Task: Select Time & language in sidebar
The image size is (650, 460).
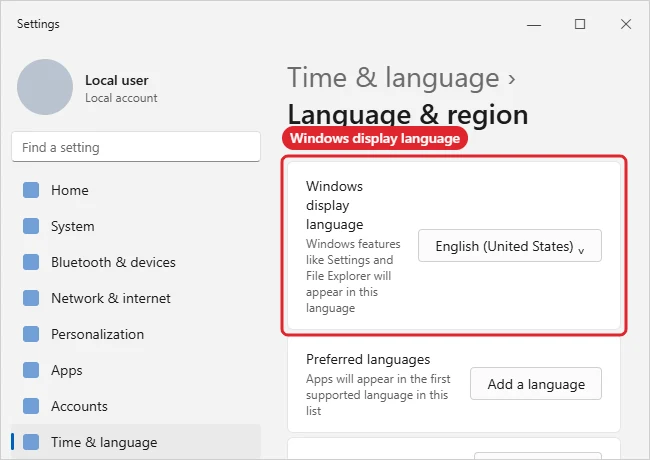Action: click(136, 442)
